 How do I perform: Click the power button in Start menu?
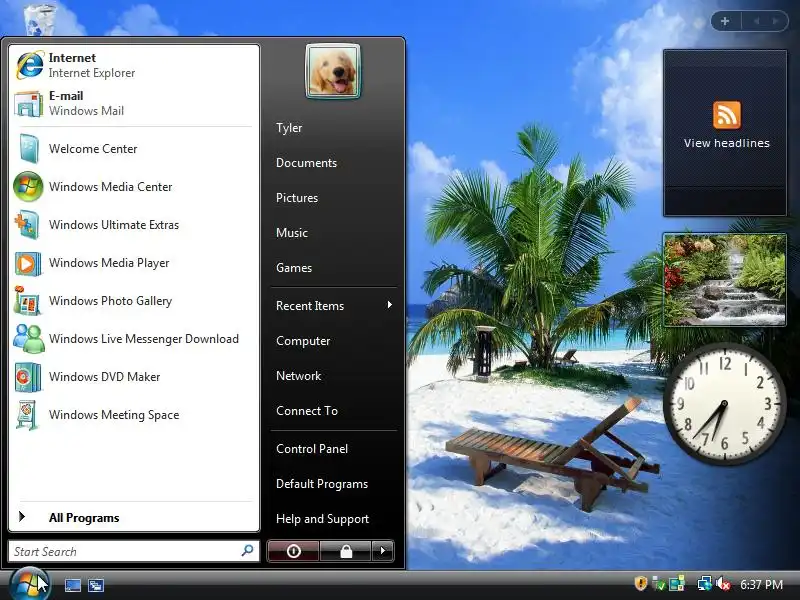coord(293,551)
